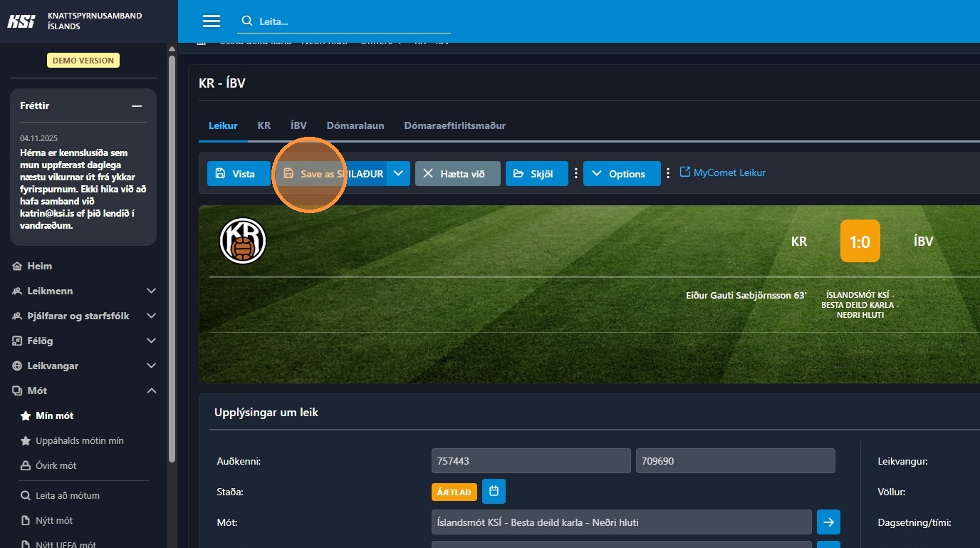Collapse the Fréttir news panel

137,106
